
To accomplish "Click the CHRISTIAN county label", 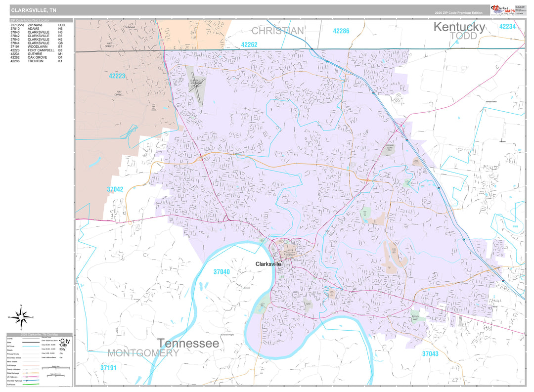I will click(x=277, y=31).
